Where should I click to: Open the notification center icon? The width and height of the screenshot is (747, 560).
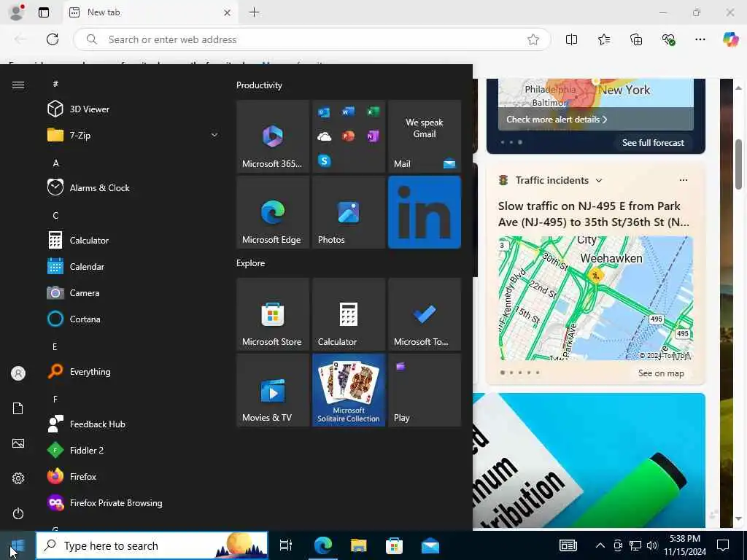click(723, 545)
